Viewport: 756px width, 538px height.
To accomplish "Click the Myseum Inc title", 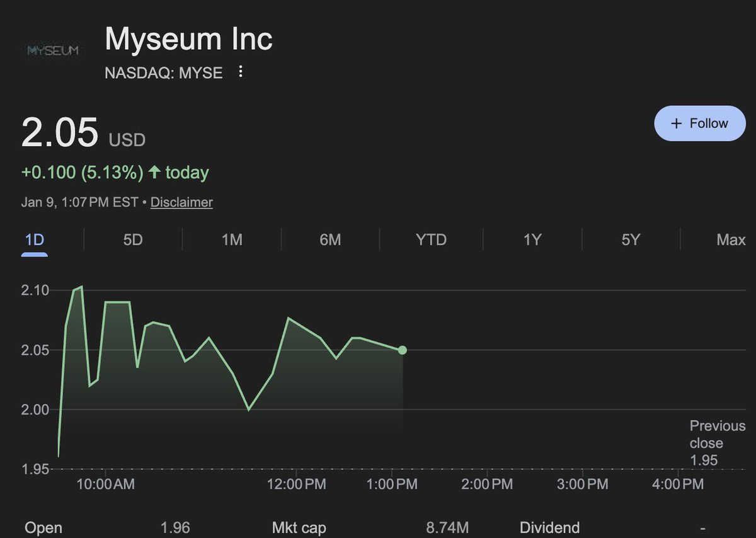I will pyautogui.click(x=189, y=39).
